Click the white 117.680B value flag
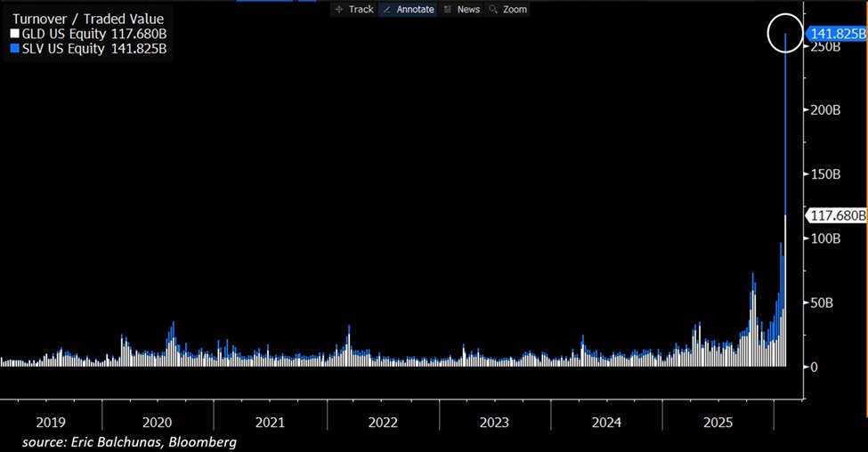 [835, 215]
